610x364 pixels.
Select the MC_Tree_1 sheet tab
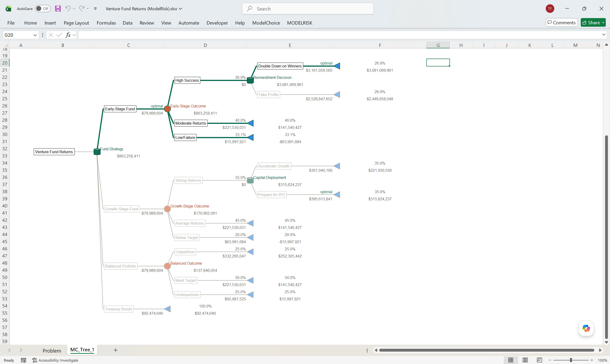82,350
